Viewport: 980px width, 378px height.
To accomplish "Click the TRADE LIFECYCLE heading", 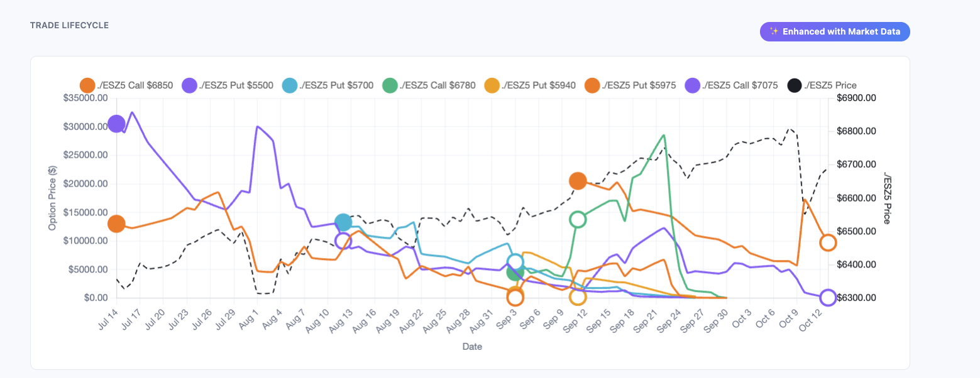I will pos(70,26).
